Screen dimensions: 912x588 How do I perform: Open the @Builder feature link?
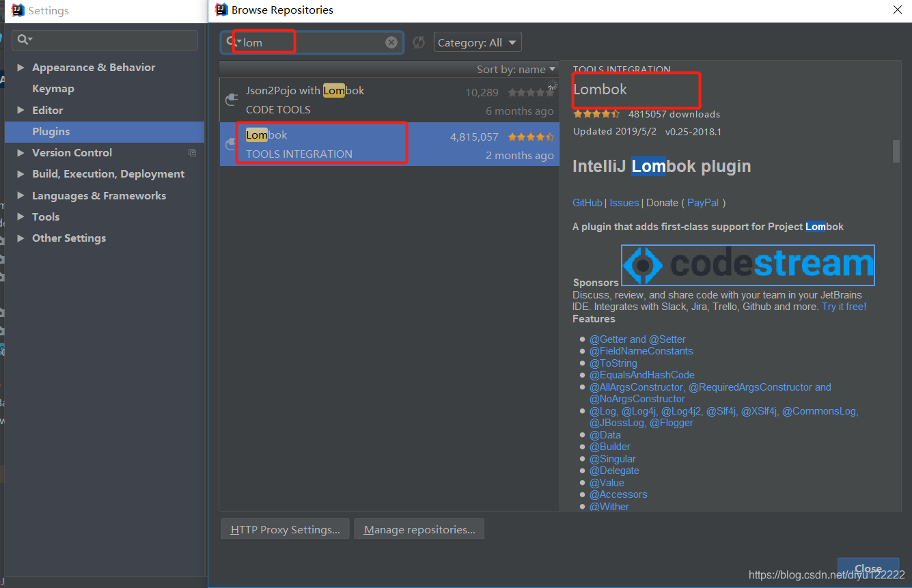click(x=610, y=447)
